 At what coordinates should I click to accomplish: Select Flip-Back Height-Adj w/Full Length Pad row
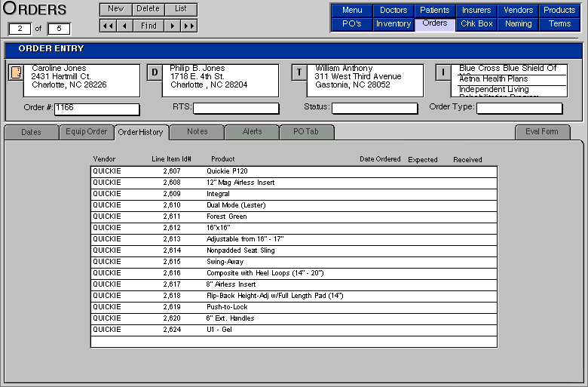tap(294, 296)
